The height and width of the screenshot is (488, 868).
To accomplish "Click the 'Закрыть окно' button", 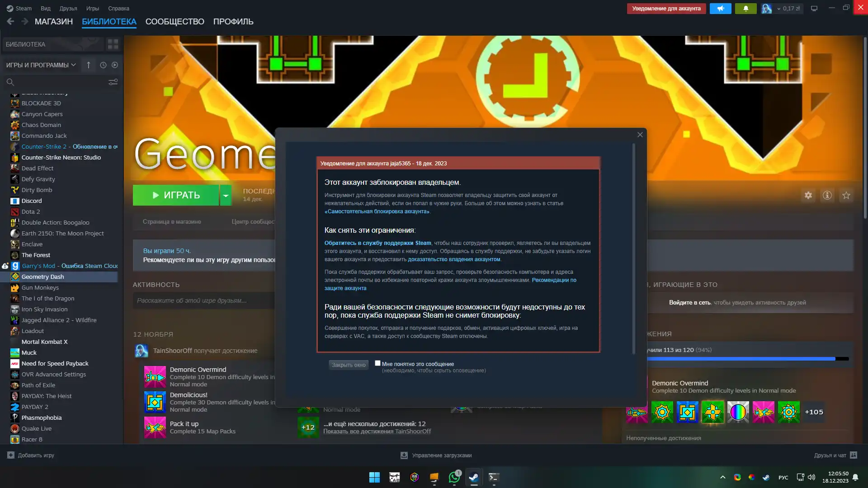I will pyautogui.click(x=349, y=365).
